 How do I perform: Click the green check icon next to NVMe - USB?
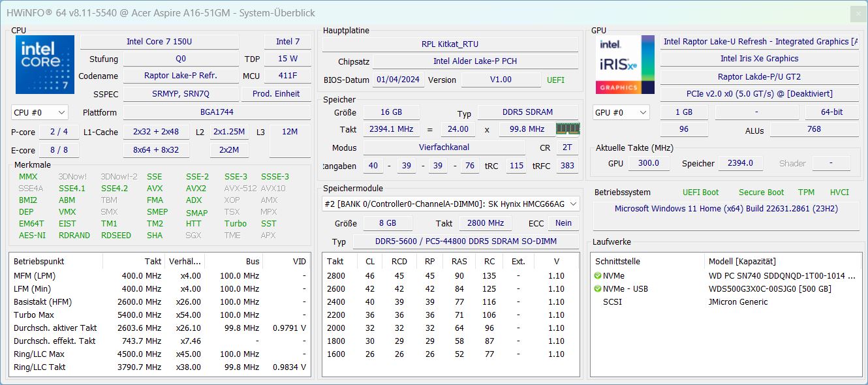click(x=598, y=288)
